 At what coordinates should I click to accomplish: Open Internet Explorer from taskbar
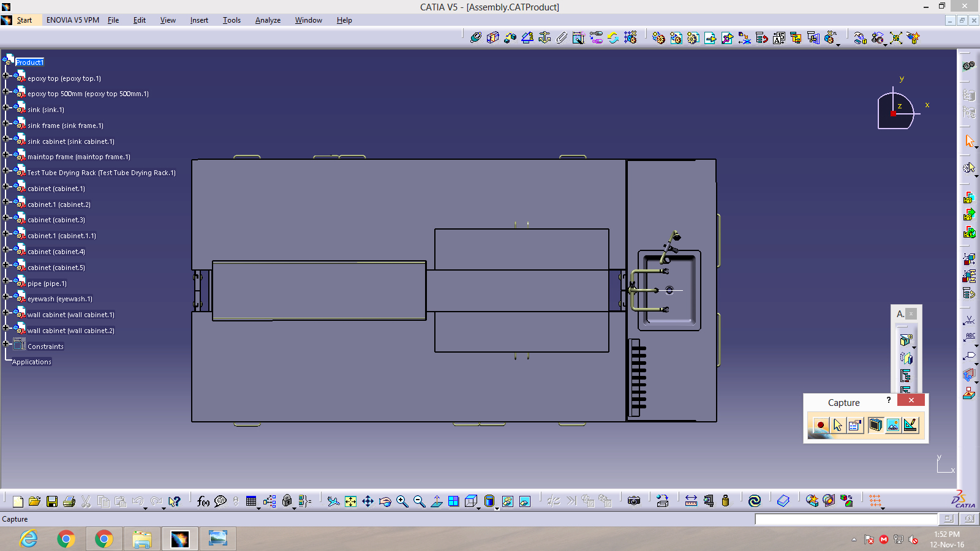[28, 539]
